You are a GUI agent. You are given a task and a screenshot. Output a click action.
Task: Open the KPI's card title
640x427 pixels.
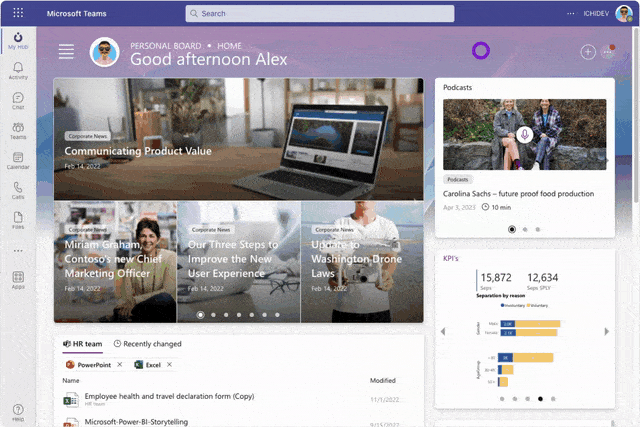451,258
